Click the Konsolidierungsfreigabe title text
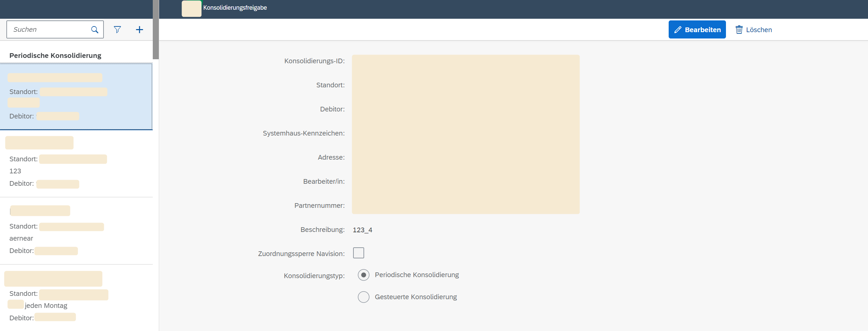 235,8
